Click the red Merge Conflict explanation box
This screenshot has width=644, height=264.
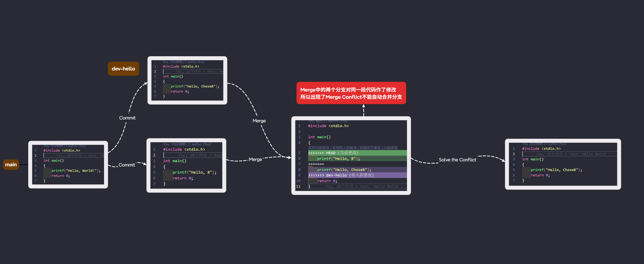point(351,93)
